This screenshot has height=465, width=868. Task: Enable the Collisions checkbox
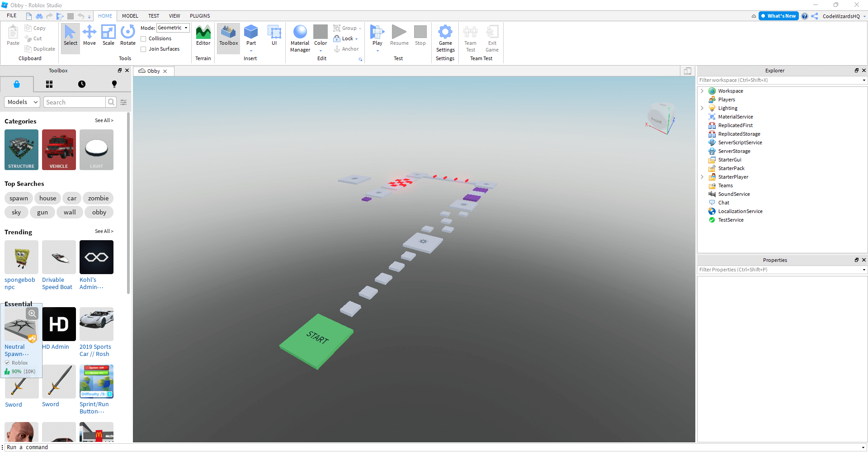point(143,38)
